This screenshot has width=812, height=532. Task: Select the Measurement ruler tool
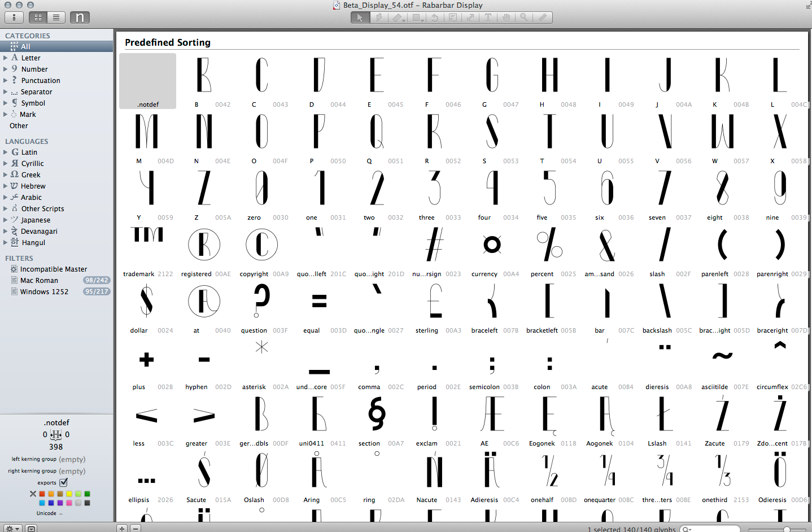(543, 18)
